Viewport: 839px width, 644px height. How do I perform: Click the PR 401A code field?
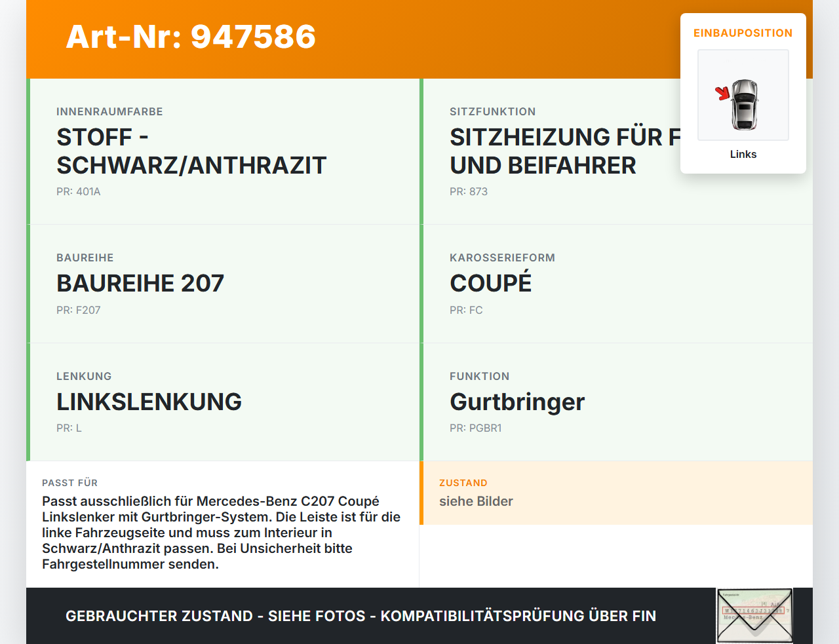click(78, 191)
